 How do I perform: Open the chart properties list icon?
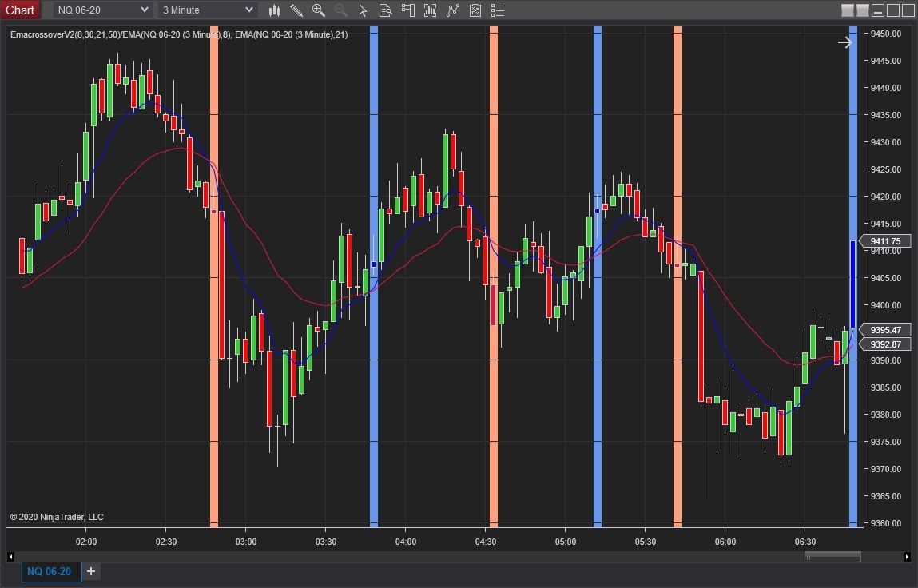(x=497, y=10)
